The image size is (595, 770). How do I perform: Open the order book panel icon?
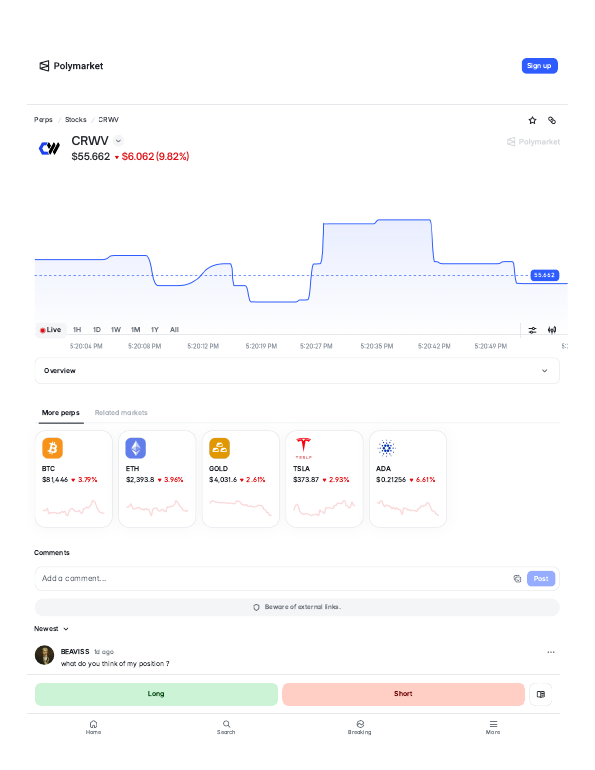[x=541, y=694]
